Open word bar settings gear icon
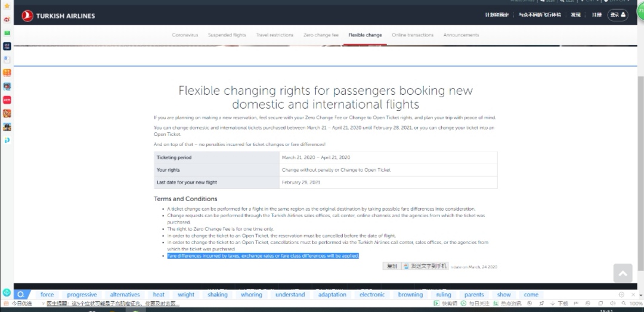Viewport: 644px width, 312px height. 621,294
